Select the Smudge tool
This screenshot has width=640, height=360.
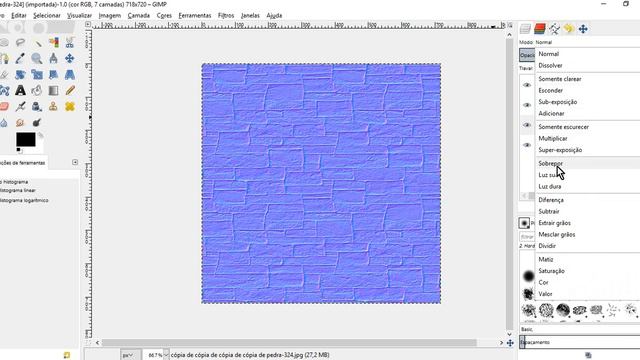pyautogui.click(x=20, y=122)
